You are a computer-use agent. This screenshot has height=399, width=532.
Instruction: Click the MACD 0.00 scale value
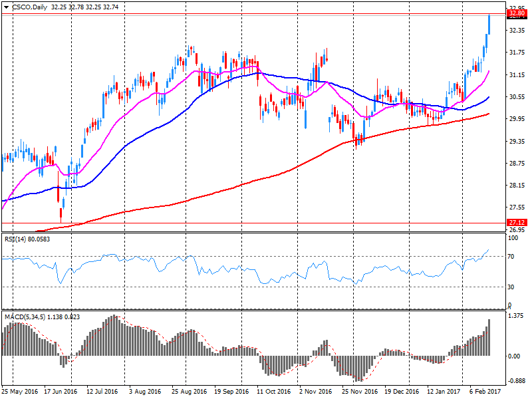click(x=514, y=356)
